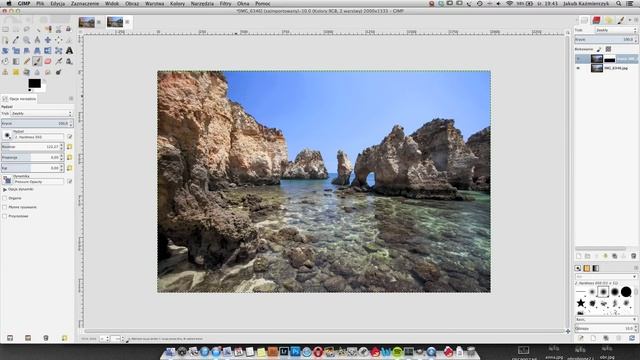Open layer Tryb dropdown in layers panel

click(616, 30)
